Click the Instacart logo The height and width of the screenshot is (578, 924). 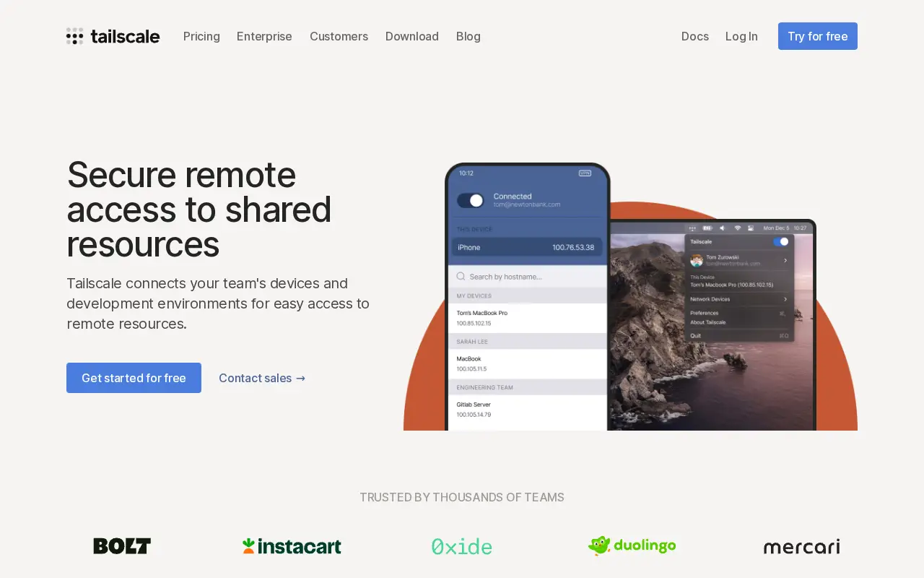(x=292, y=546)
